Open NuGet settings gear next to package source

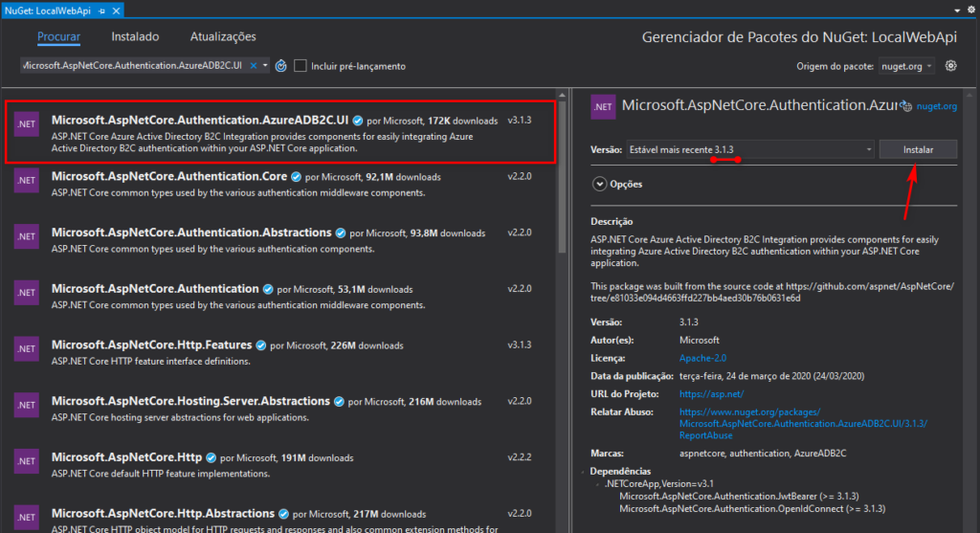(950, 66)
